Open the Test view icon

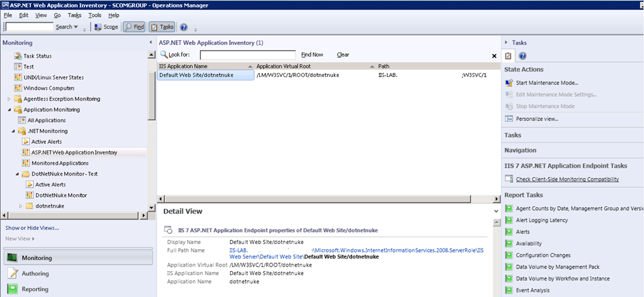[x=18, y=66]
